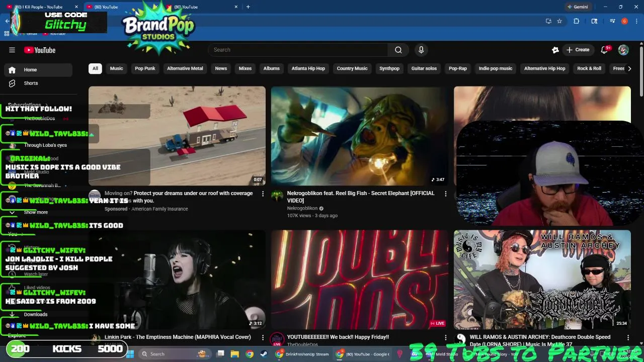
Task: Open options for TheDoubleDos live stream
Action: [445, 337]
